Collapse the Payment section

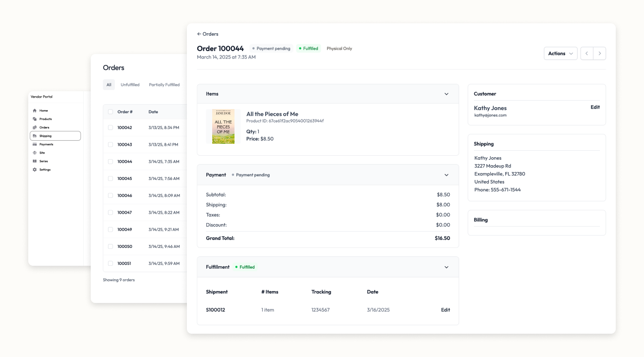(446, 175)
